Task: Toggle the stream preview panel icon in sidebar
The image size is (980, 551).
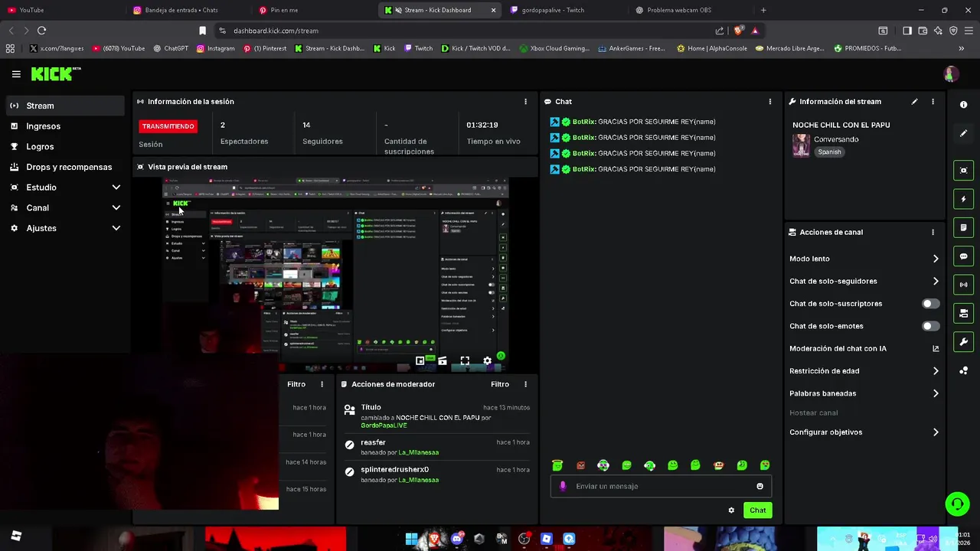Action: pyautogui.click(x=963, y=170)
